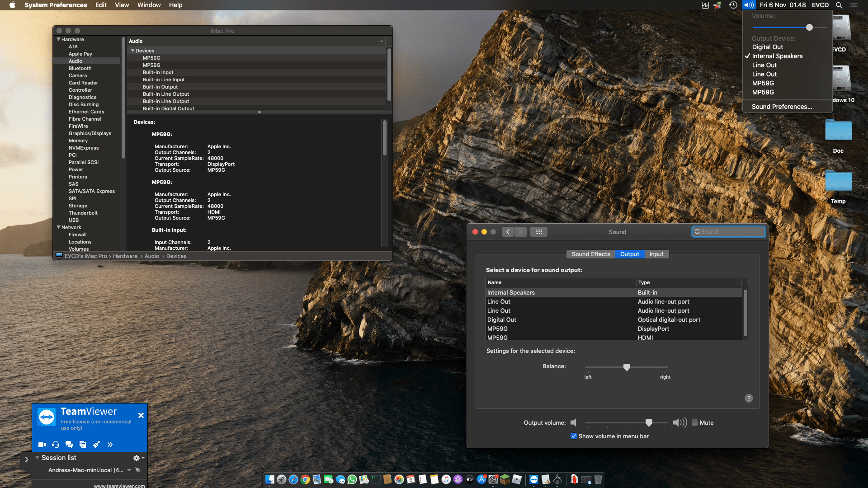Open TeamViewer video call icon

[x=42, y=445]
